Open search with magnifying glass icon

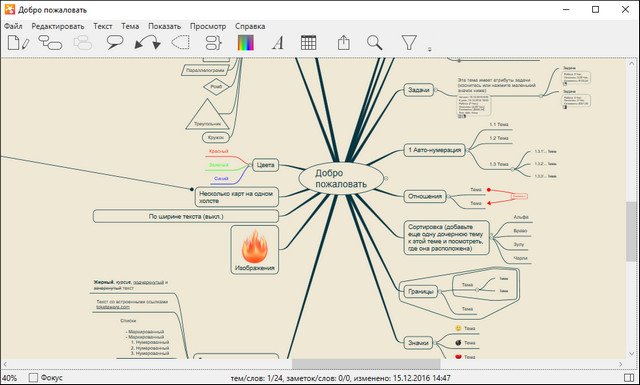coord(374,42)
